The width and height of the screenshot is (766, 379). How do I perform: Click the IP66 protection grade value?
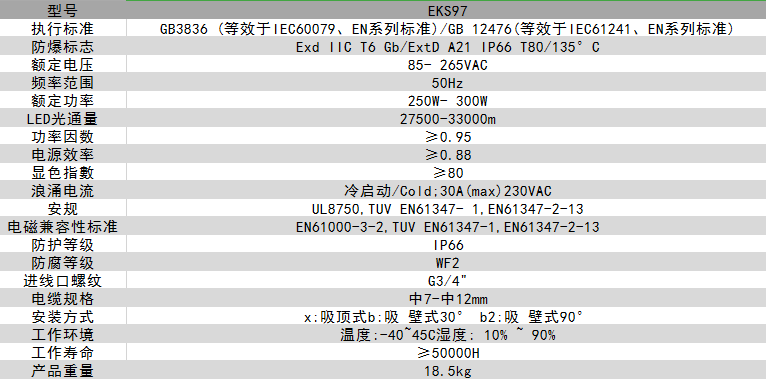pyautogui.click(x=446, y=245)
